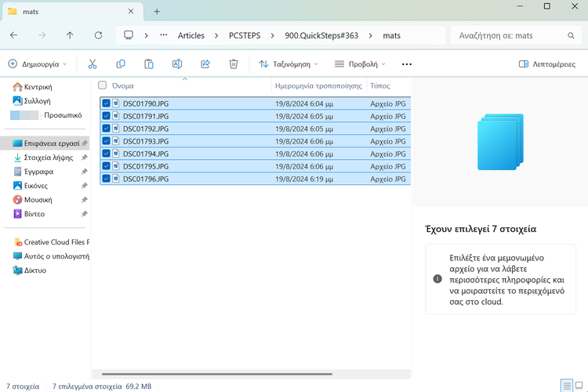Screen dimensions: 588x392
Task: Switch to large thumbnails view icon
Action: point(580,385)
